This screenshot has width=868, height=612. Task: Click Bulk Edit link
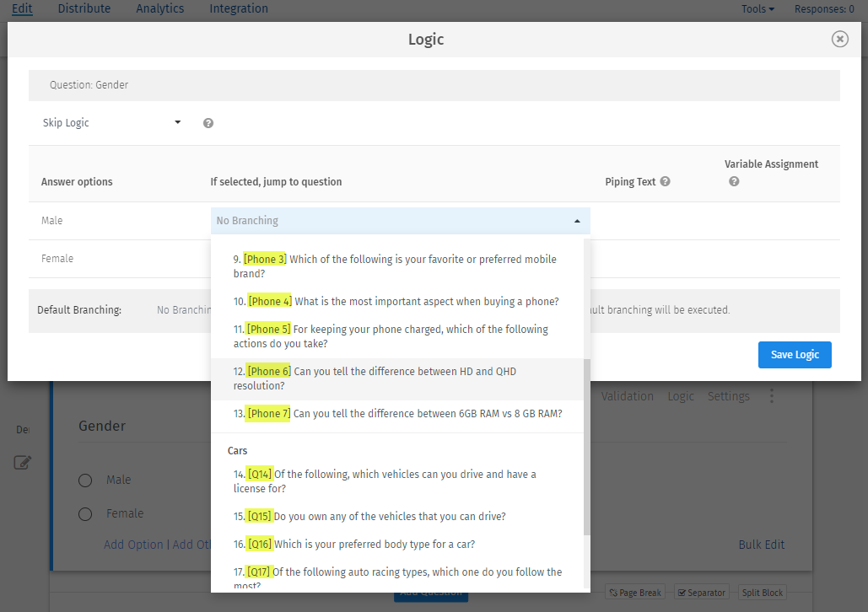click(x=761, y=545)
